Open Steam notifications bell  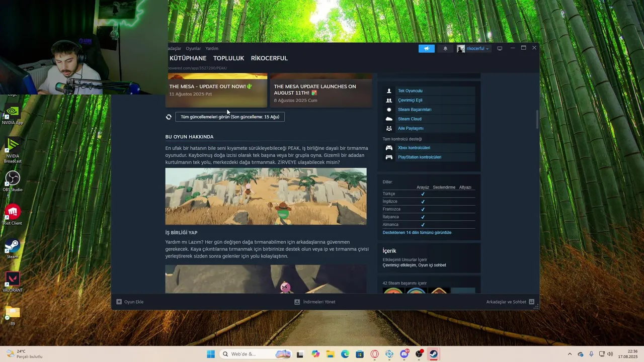(445, 48)
